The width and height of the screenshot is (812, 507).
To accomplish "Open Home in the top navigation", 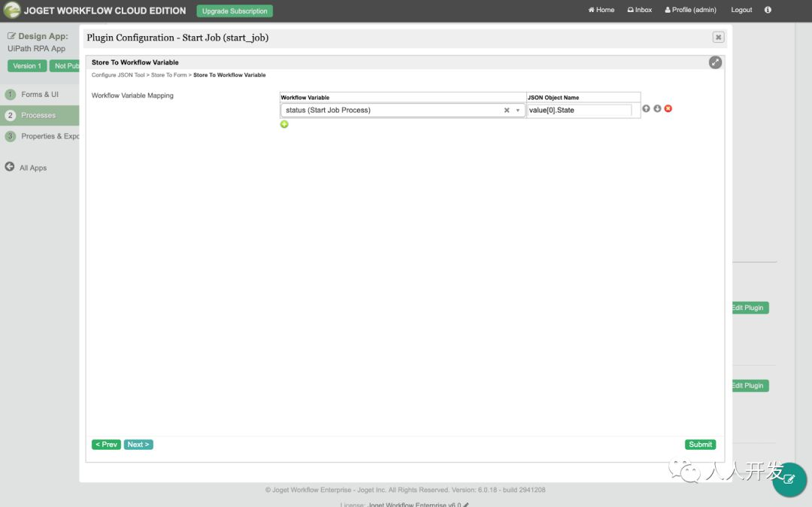I will click(601, 10).
